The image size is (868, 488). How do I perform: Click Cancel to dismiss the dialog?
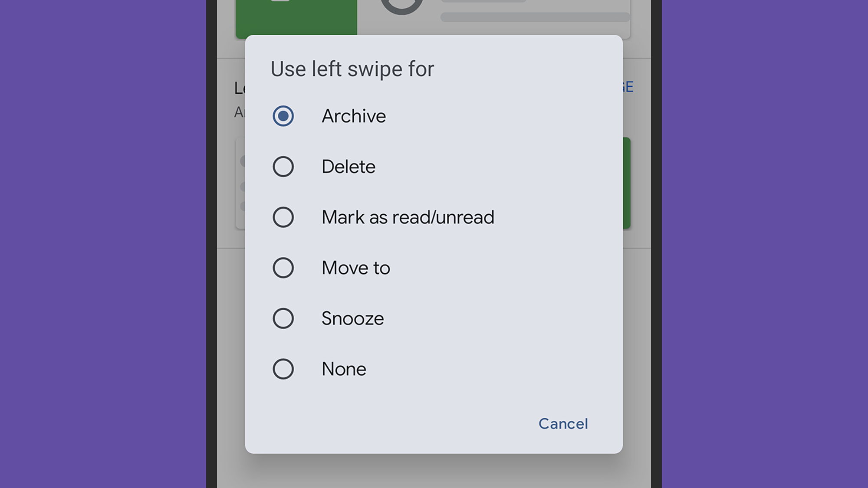point(563,424)
